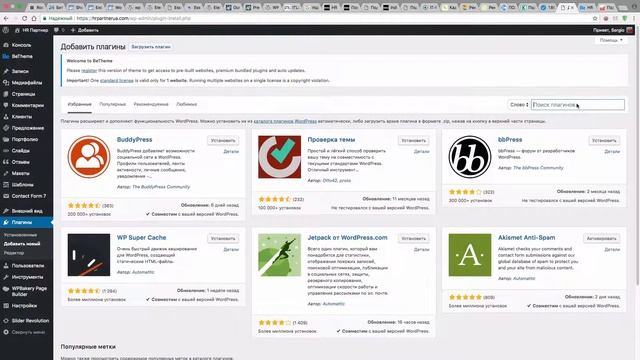This screenshot has width=640, height=360.
Task: Click the browser reload icon
Action: pyautogui.click(x=24, y=18)
